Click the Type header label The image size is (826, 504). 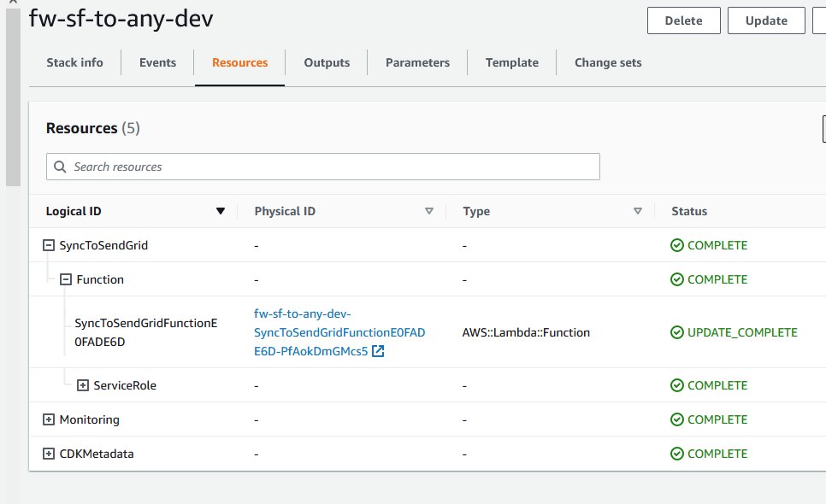476,211
